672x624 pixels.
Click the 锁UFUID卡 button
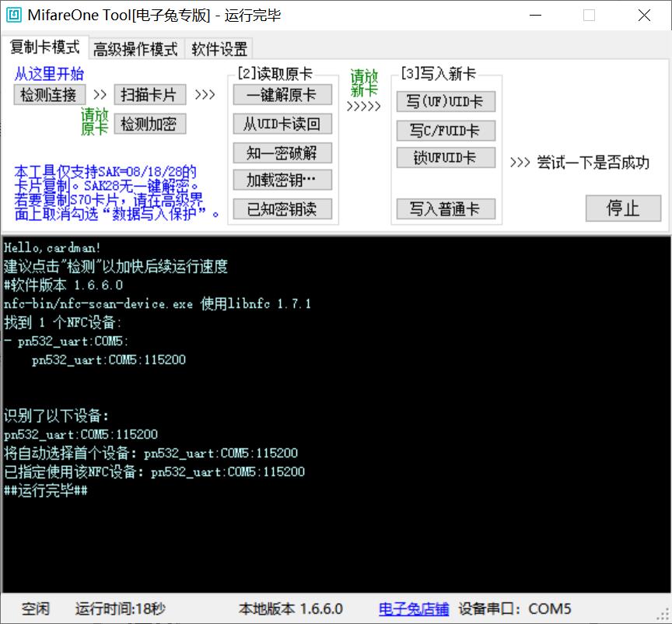tap(446, 158)
